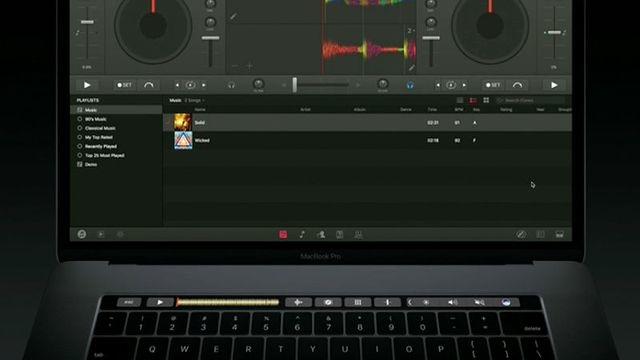
Task: Select the track Solid
Action: point(367,122)
